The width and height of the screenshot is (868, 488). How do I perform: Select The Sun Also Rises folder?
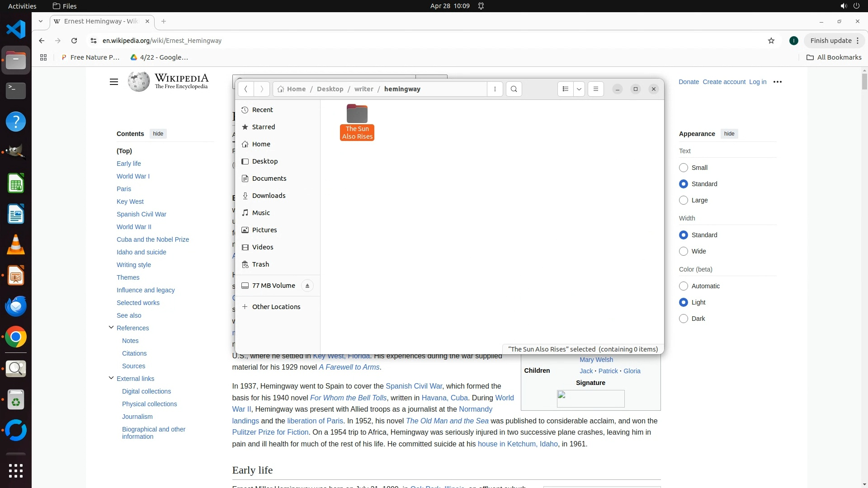357,121
